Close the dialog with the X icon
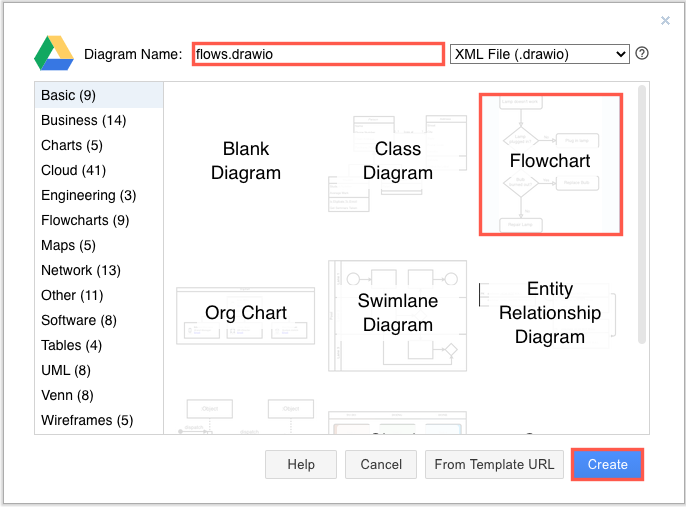The height and width of the screenshot is (507, 686). (665, 21)
